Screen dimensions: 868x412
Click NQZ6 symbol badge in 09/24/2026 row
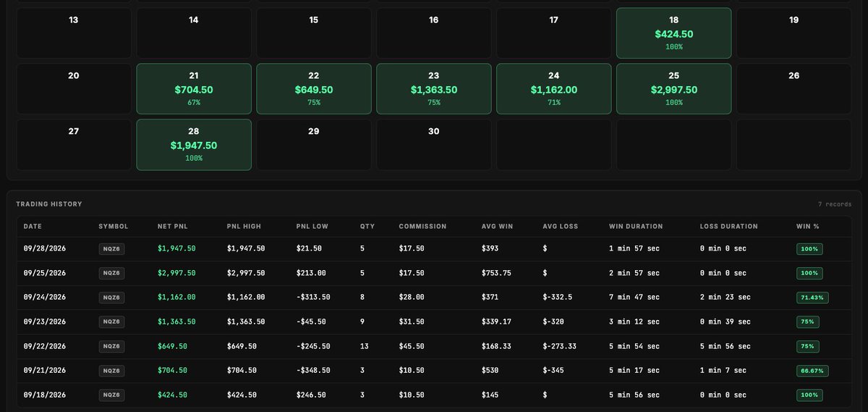coord(111,298)
